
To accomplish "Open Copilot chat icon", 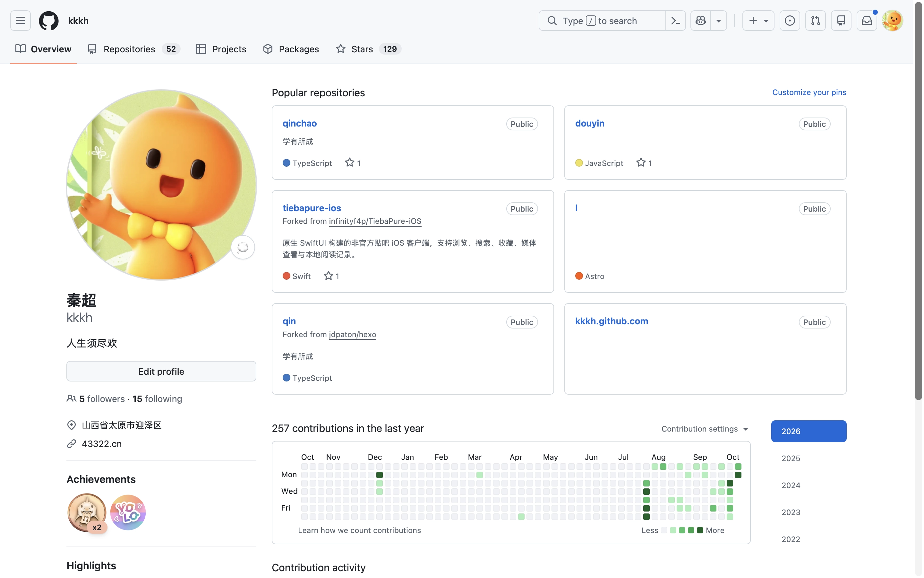I will (701, 21).
